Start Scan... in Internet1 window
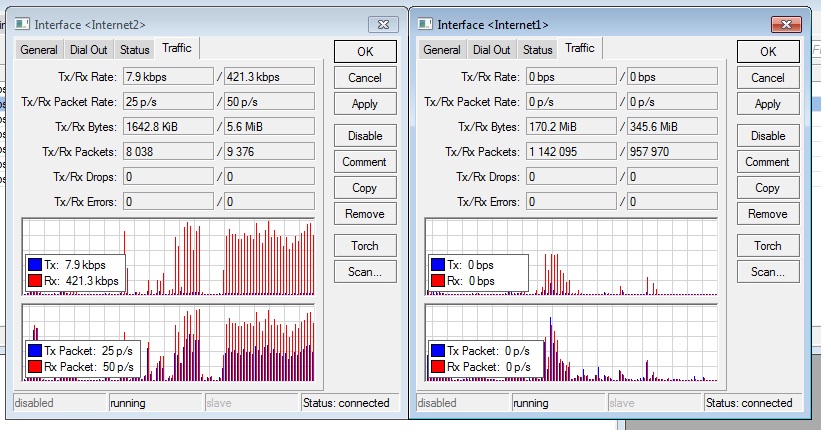Viewport: 831px width, 432px height. (x=768, y=271)
